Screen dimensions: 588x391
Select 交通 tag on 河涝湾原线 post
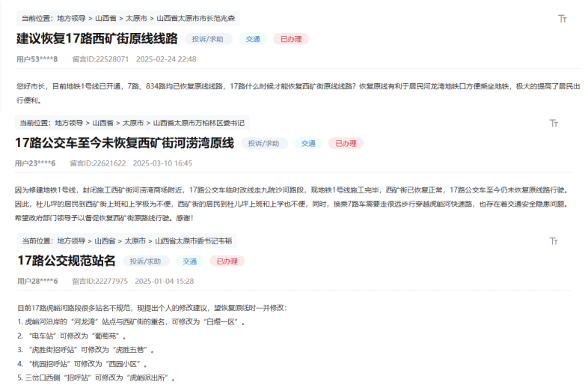pyautogui.click(x=308, y=143)
